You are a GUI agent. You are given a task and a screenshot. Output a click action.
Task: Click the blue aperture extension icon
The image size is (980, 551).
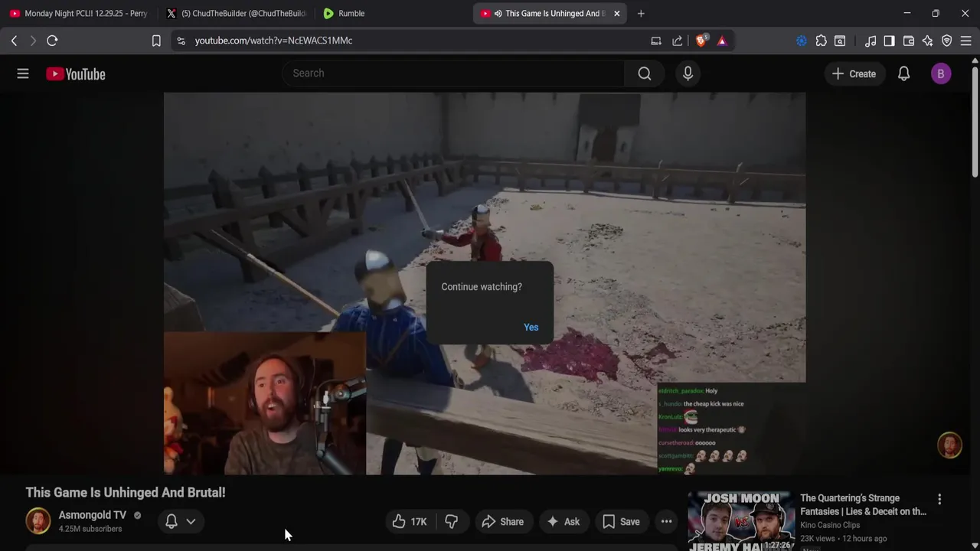(802, 41)
